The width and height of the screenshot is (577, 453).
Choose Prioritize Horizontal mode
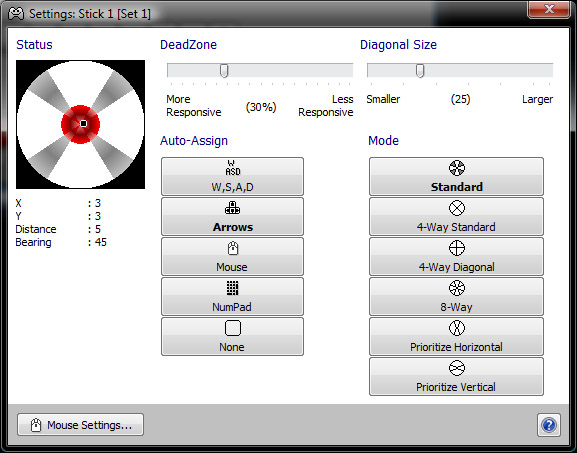pyautogui.click(x=456, y=336)
